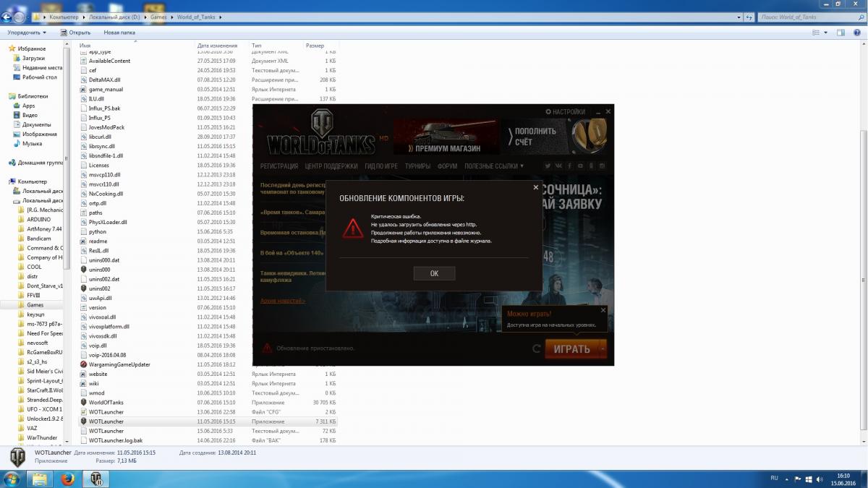
Task: Click the ПОПОЛНИТЬ СЧЁТ banner
Action: pyautogui.click(x=557, y=137)
